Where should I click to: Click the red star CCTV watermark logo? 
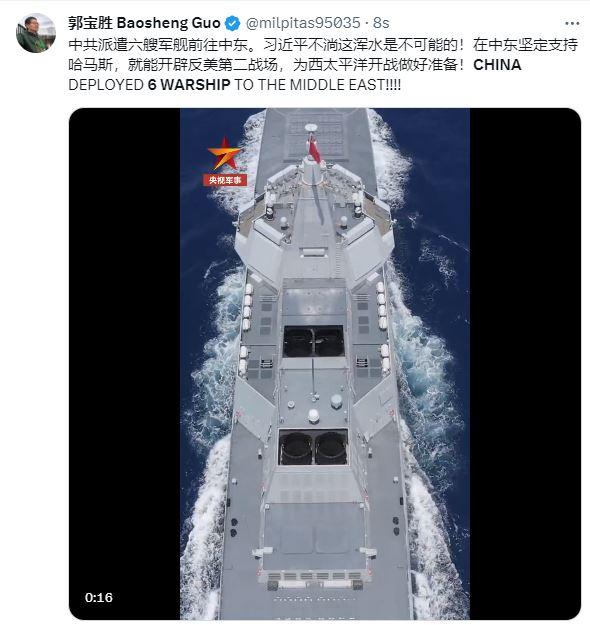pyautogui.click(x=224, y=154)
